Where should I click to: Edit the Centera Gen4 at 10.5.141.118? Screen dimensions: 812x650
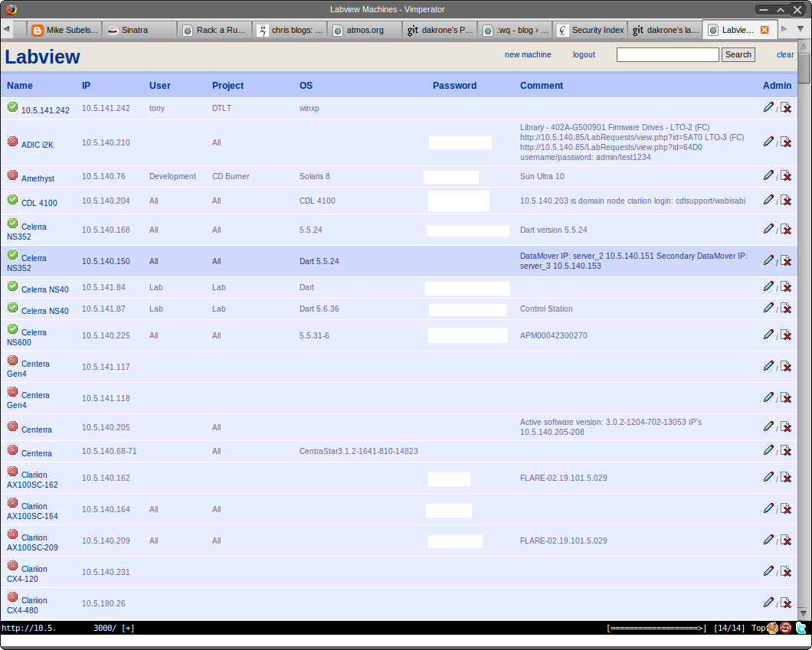click(x=768, y=397)
